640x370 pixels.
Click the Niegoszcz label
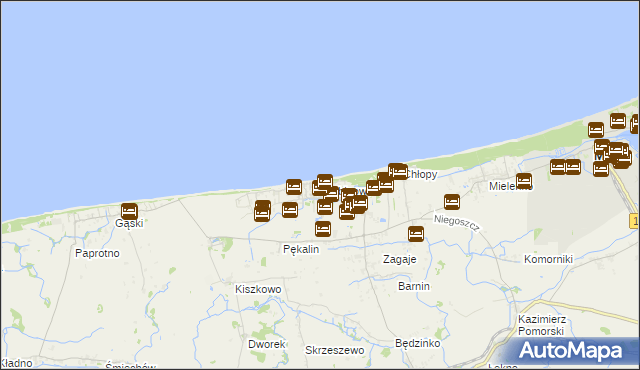pyautogui.click(x=456, y=223)
